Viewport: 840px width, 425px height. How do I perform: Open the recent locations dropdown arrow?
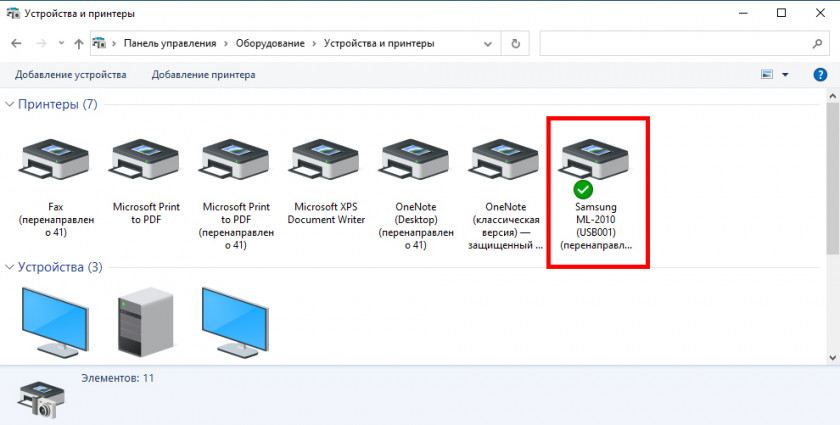pyautogui.click(x=61, y=44)
